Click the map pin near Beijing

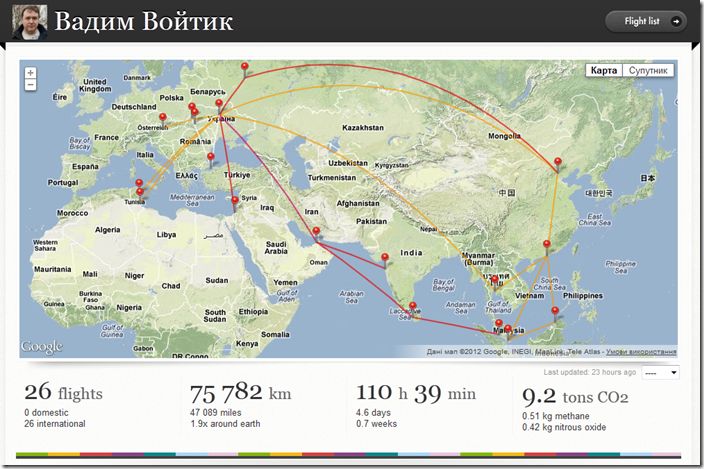[x=558, y=168]
